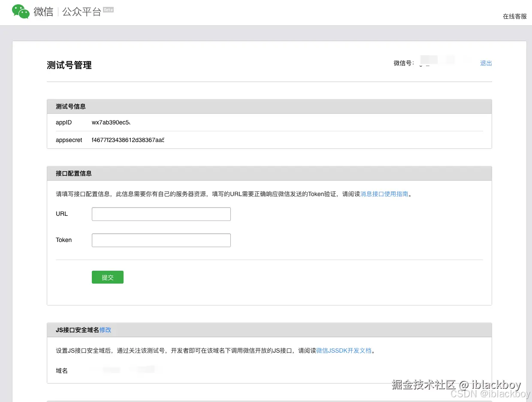The width and height of the screenshot is (532, 402).
Task: Click 修改 to edit JS接口安全域名
Action: [105, 330]
